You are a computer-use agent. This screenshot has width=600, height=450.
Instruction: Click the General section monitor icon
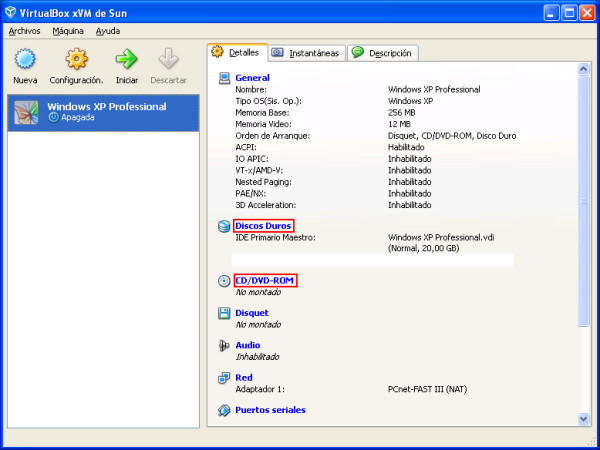click(x=224, y=77)
